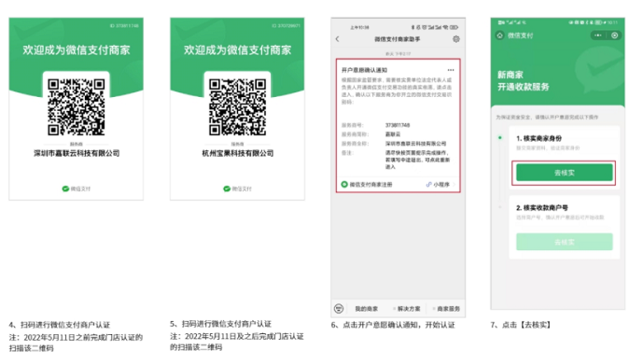
Task: Click the 2. 核实收款商户号 step heading
Action: coord(542,207)
